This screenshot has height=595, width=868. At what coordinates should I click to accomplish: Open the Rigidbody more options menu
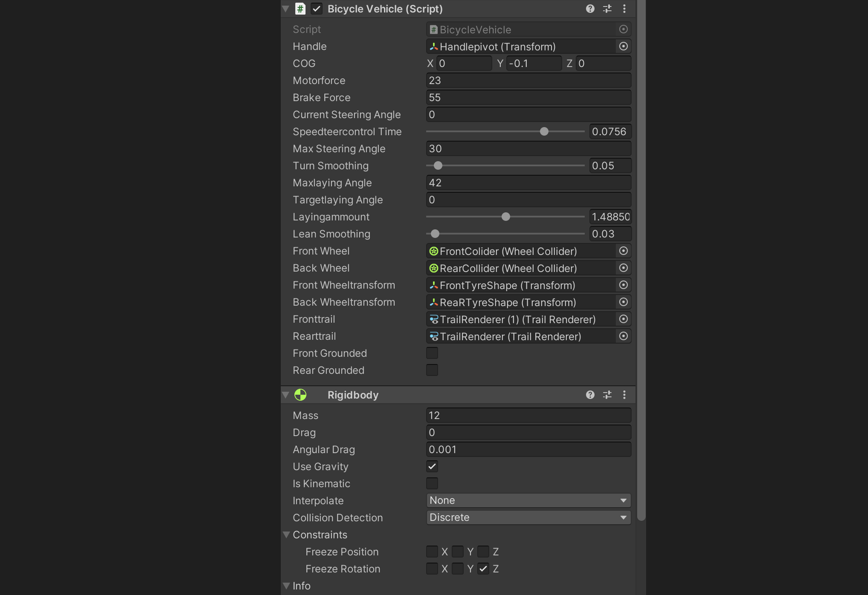pos(624,395)
